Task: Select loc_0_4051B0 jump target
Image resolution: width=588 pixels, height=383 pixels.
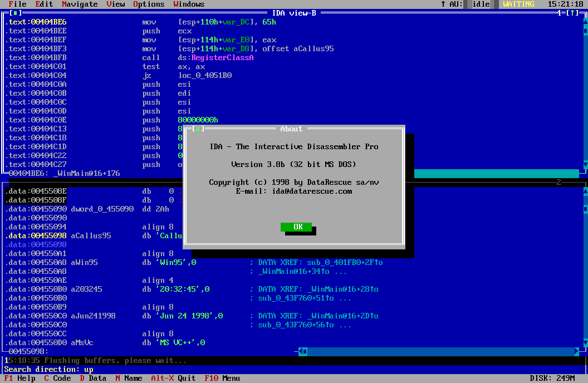Action: pos(205,75)
